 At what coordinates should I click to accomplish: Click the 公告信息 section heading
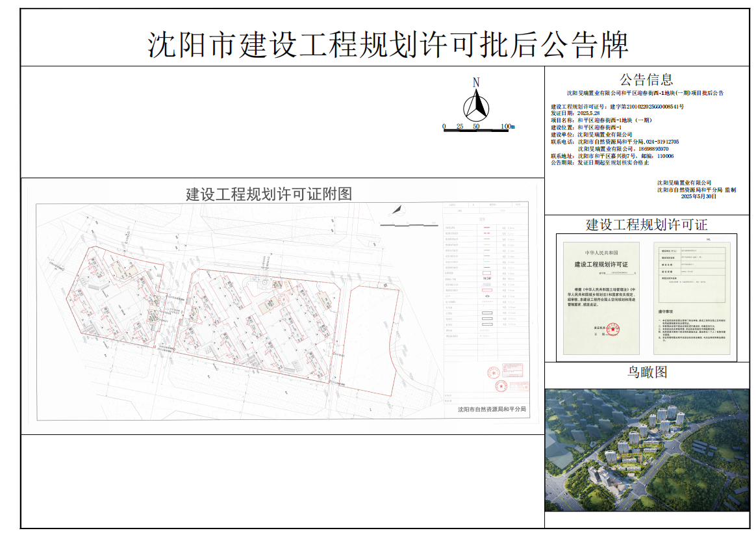coord(646,80)
